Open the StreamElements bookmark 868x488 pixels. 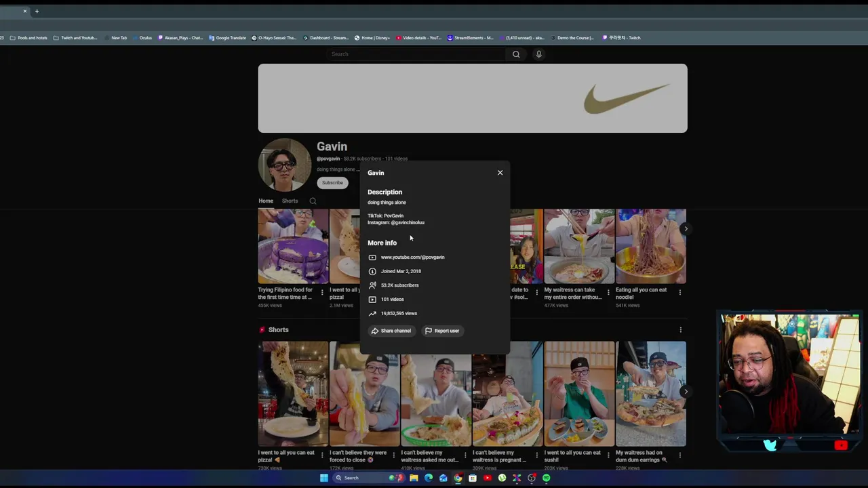click(470, 38)
